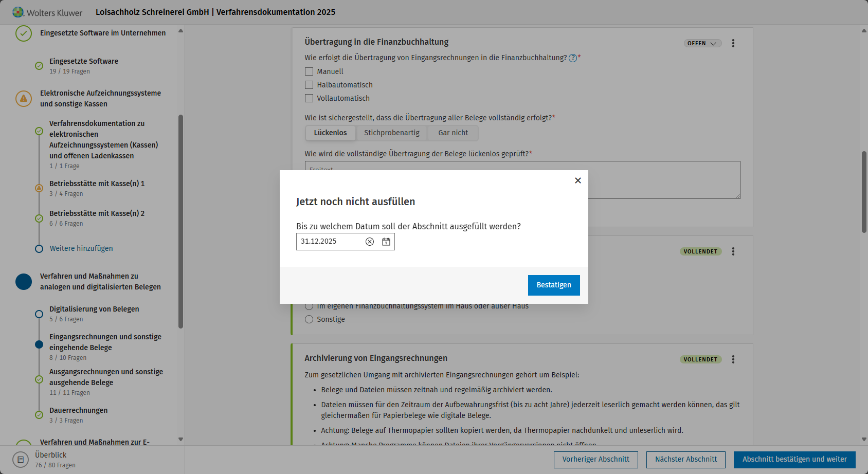Open Betriebsstätte mit Kasse(n) 2 section
This screenshot has width=868, height=474.
coord(97,218)
